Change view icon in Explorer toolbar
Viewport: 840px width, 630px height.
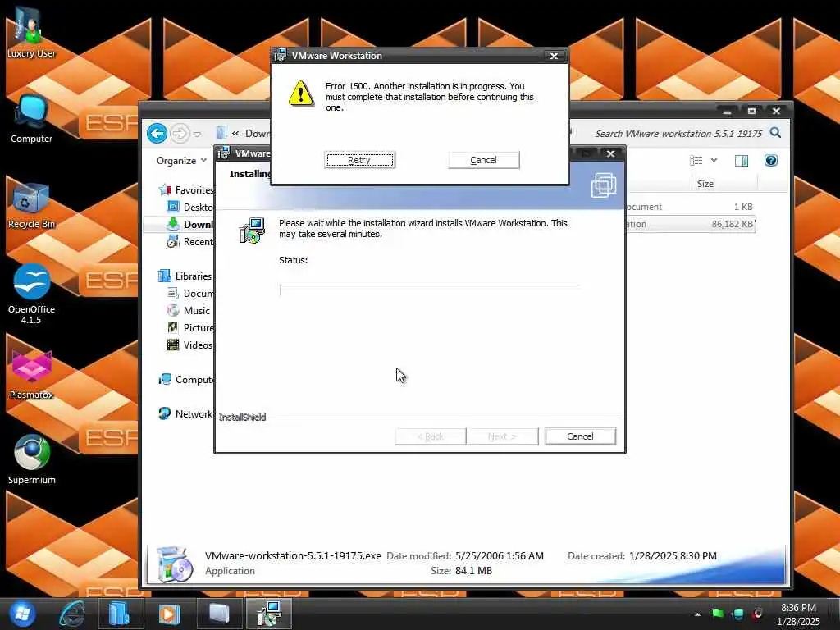pyautogui.click(x=696, y=161)
